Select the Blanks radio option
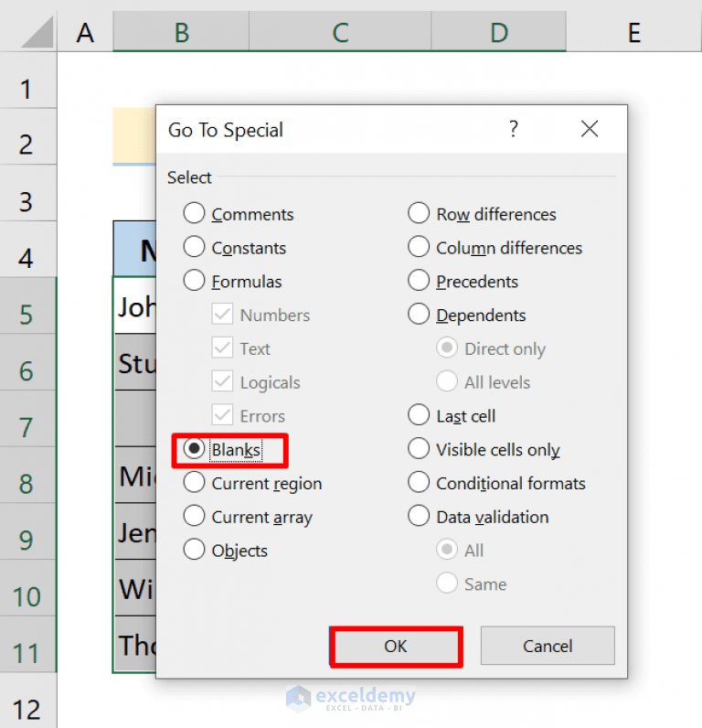This screenshot has width=702, height=728. point(223,449)
